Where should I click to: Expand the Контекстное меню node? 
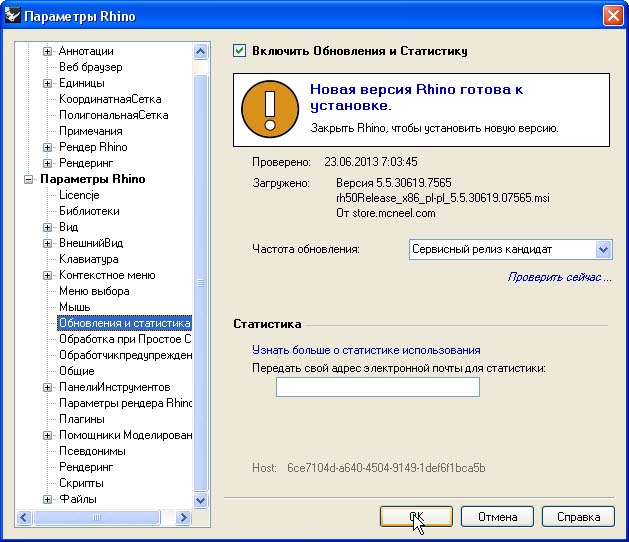click(x=47, y=276)
